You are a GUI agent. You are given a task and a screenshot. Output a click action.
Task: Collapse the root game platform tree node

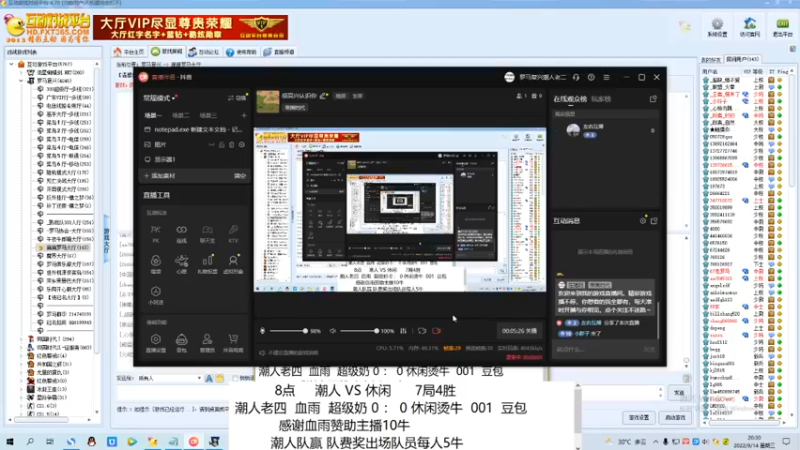pyautogui.click(x=11, y=64)
